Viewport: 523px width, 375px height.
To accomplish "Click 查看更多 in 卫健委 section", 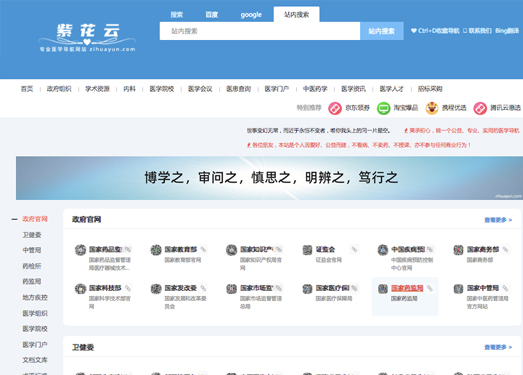I will coord(498,347).
